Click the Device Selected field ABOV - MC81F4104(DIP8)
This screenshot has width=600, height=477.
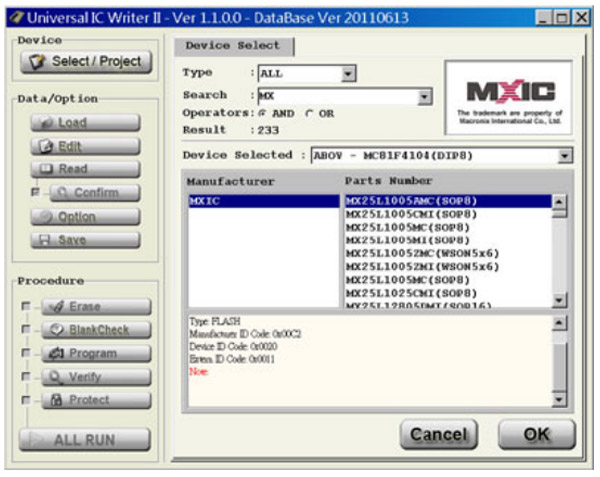442,156
